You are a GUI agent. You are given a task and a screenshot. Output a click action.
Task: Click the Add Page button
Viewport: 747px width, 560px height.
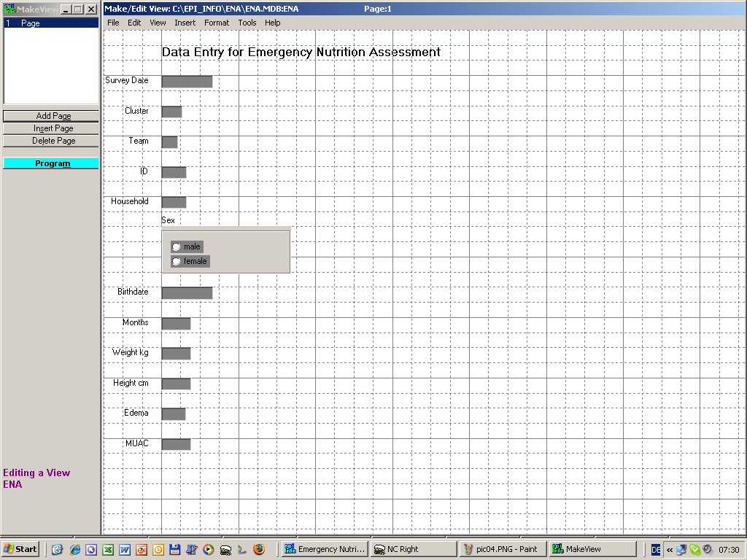pos(51,116)
